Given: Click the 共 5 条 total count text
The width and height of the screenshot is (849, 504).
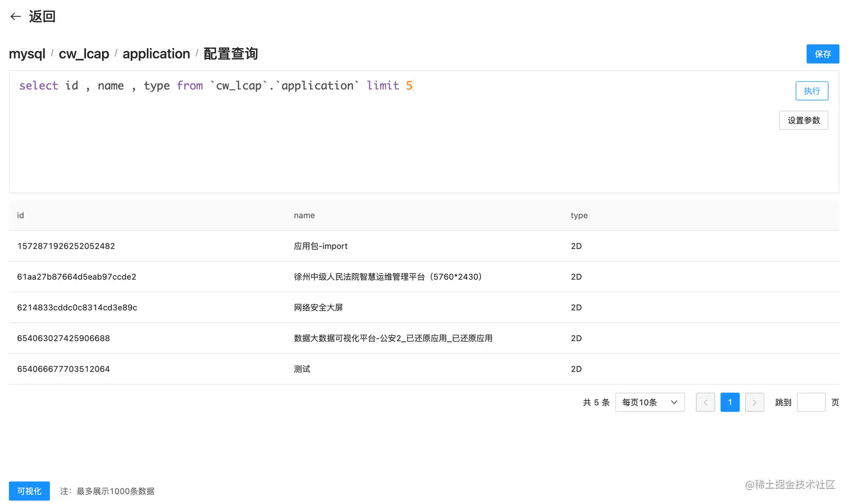Looking at the screenshot, I should tap(596, 402).
